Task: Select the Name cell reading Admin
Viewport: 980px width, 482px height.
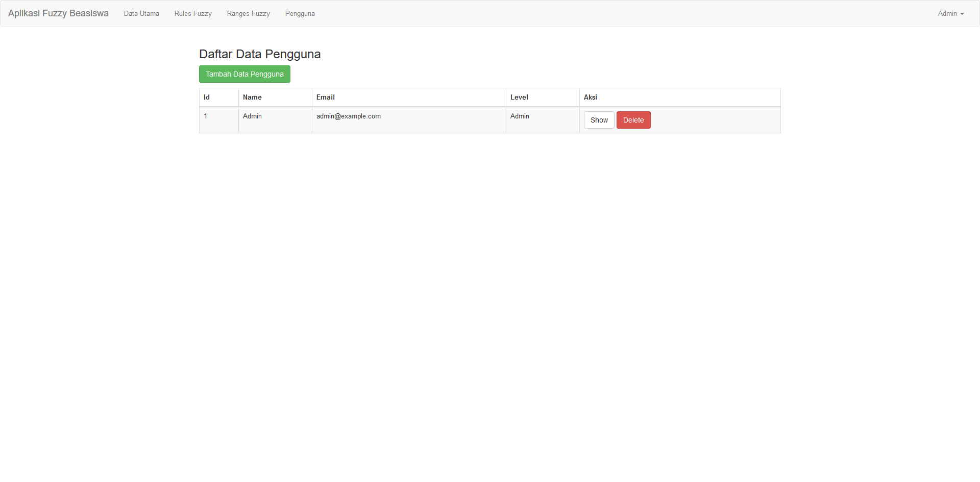Action: click(275, 120)
